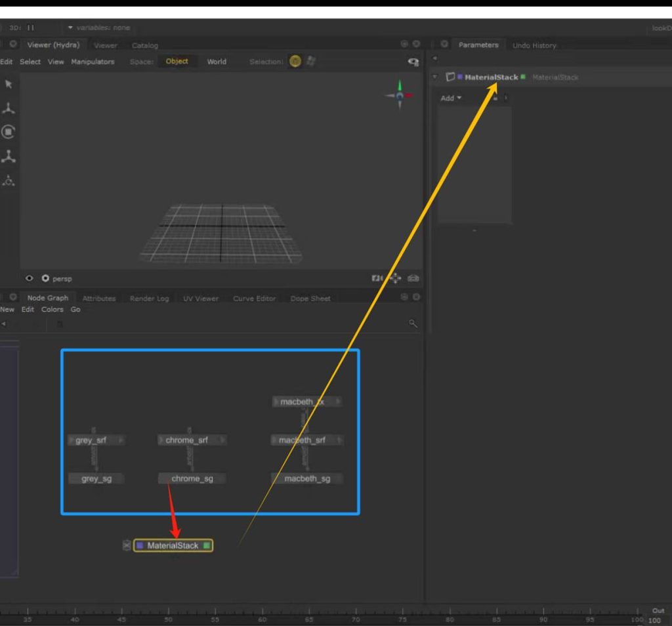Switch Space to World
This screenshot has width=672, height=626.
217,62
